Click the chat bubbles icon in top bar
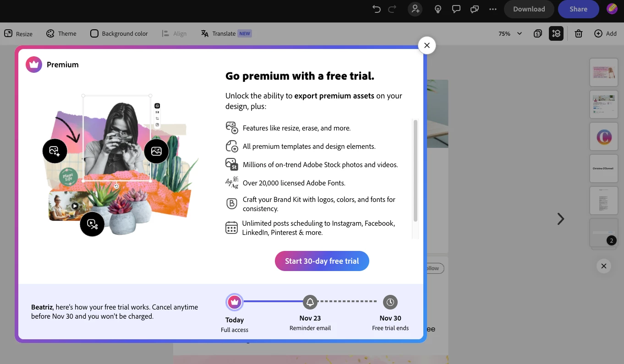The image size is (624, 364). 475,9
